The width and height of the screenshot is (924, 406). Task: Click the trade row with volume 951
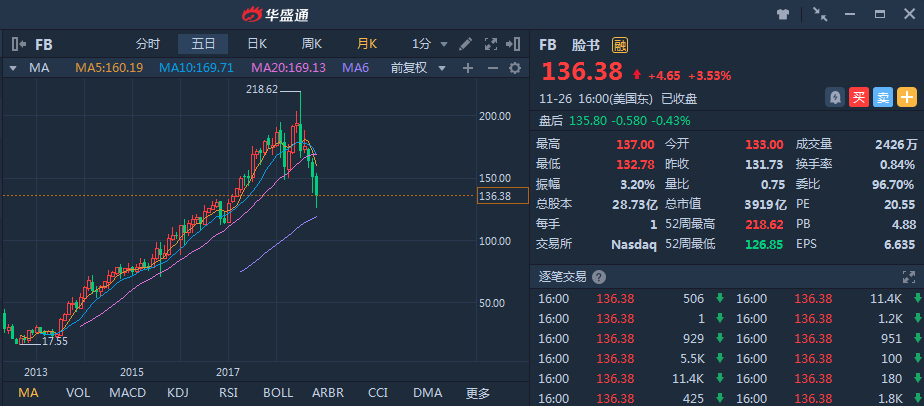pyautogui.click(x=828, y=338)
